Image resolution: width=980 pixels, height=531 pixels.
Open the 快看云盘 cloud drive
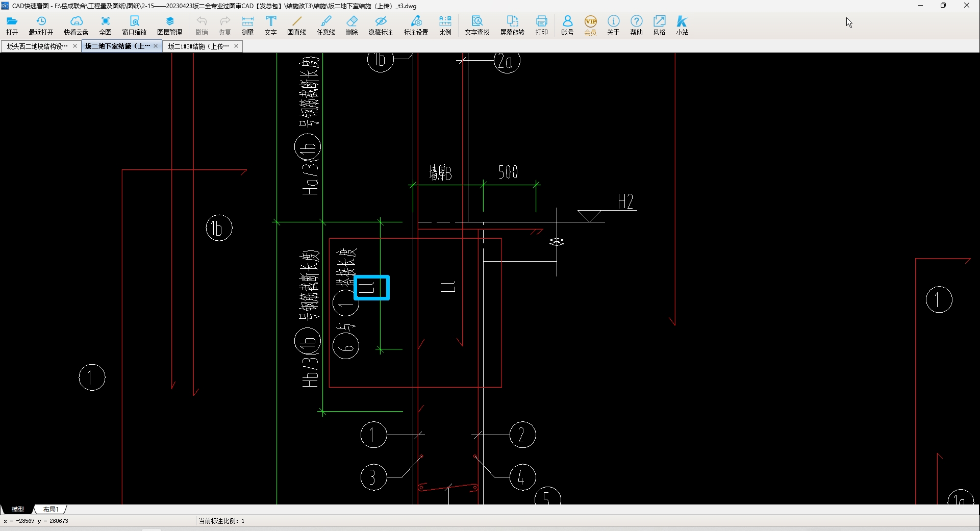tap(76, 26)
